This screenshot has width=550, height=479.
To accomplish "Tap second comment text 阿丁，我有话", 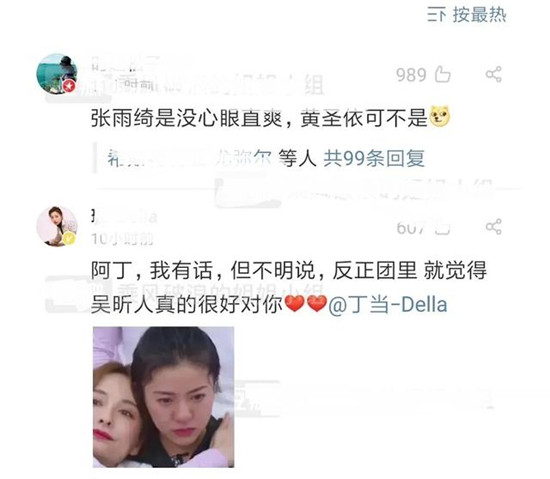I will (152, 270).
